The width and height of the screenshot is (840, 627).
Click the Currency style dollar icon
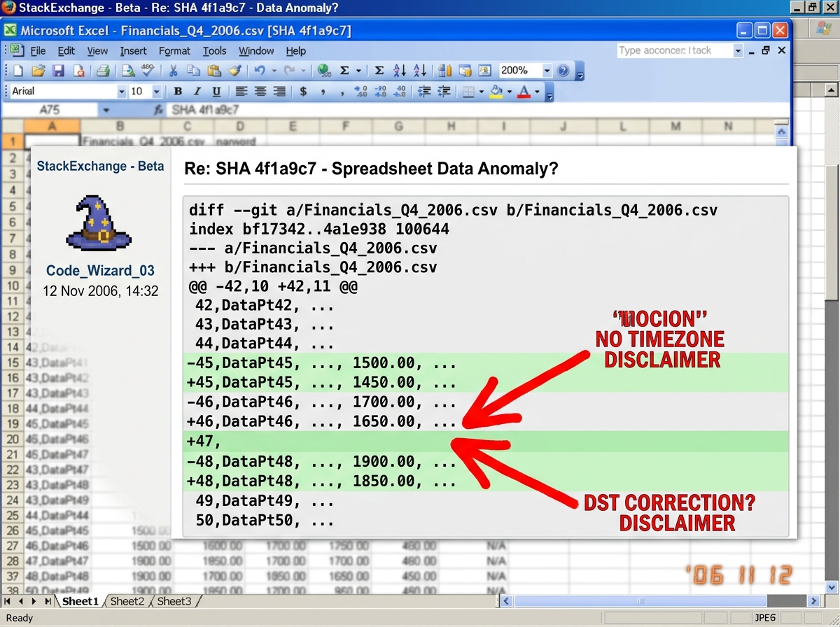pyautogui.click(x=303, y=91)
